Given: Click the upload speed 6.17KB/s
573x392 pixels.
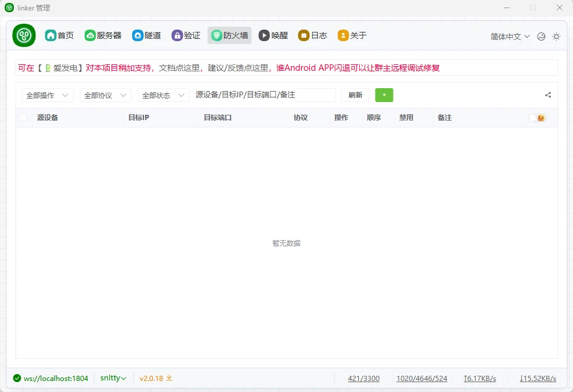Looking at the screenshot, I should click(480, 379).
